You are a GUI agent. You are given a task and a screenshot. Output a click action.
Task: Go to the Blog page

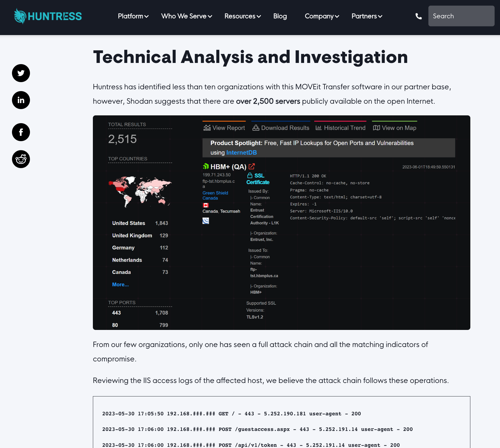[x=280, y=16]
